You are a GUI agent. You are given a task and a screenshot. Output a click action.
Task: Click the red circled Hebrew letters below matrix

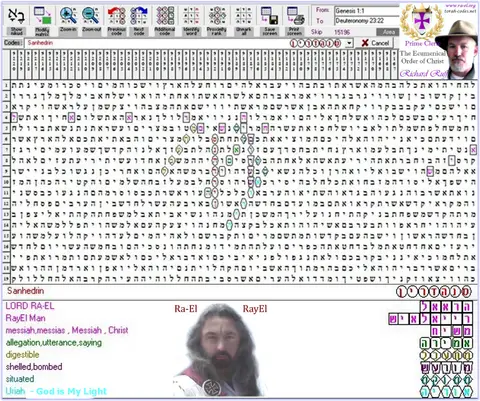434,292
